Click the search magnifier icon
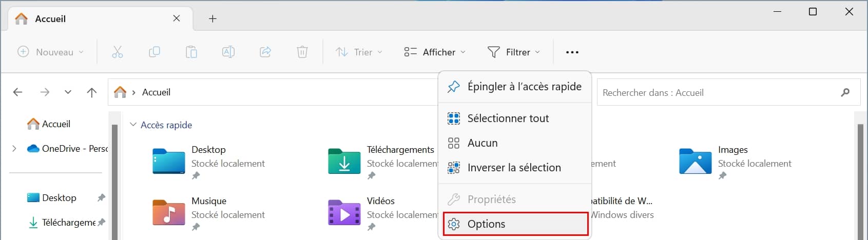 845,92
